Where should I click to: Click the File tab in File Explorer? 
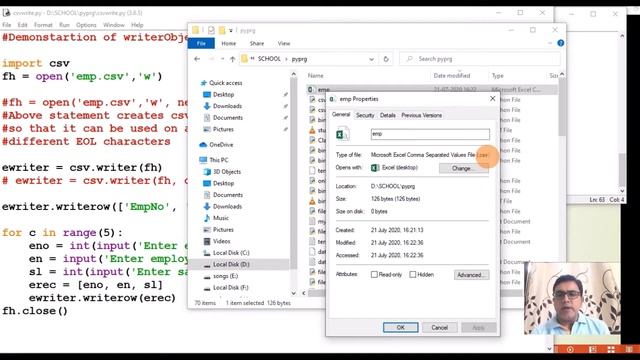pyautogui.click(x=201, y=43)
